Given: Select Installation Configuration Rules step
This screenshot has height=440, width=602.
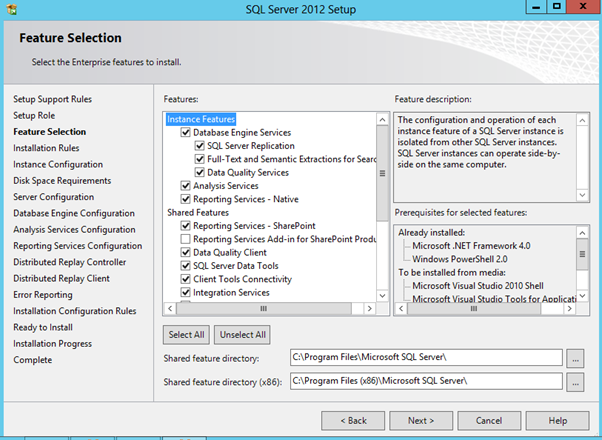Looking at the screenshot, I should point(75,311).
